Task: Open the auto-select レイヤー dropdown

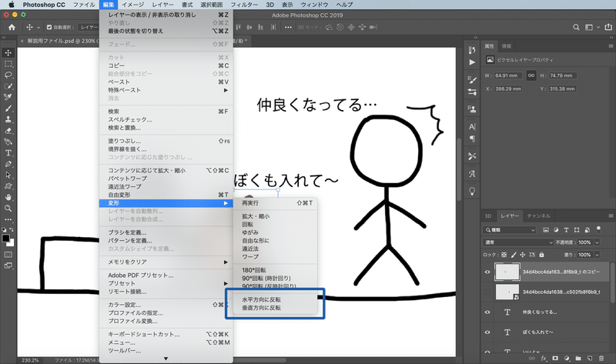Action: (x=89, y=27)
